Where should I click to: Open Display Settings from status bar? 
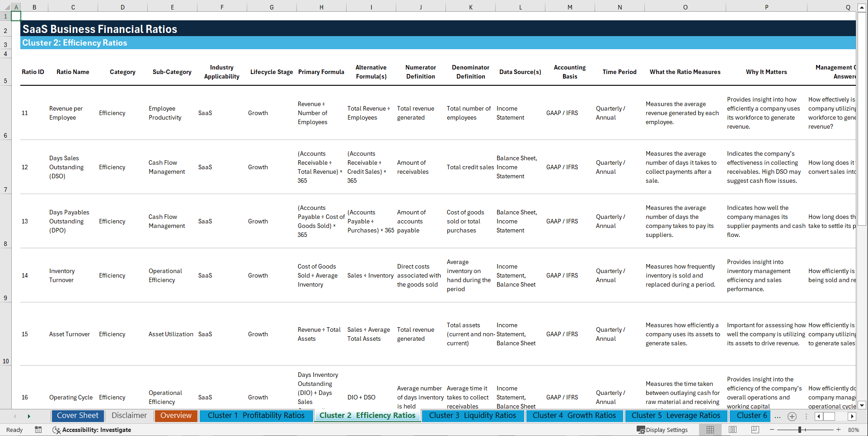662,430
